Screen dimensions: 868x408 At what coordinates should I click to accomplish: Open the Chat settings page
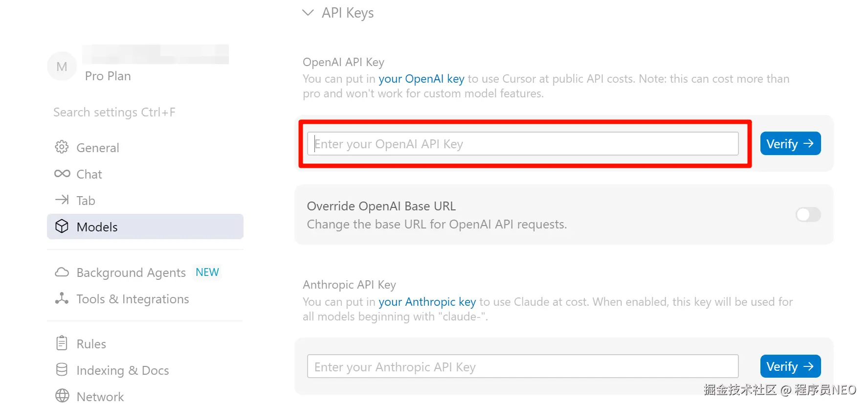tap(89, 174)
